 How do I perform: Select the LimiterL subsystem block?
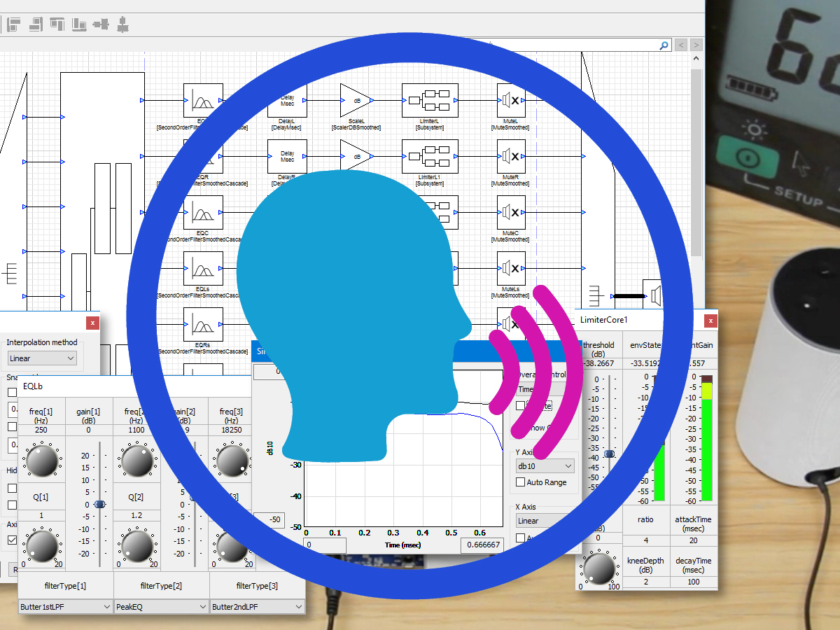[429, 100]
